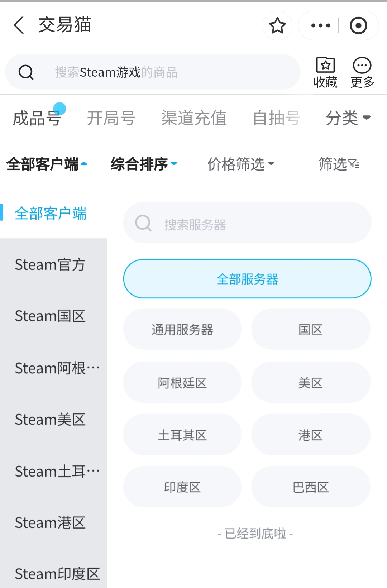Open the three-dot more options menu
387x588 pixels.
coord(320,26)
